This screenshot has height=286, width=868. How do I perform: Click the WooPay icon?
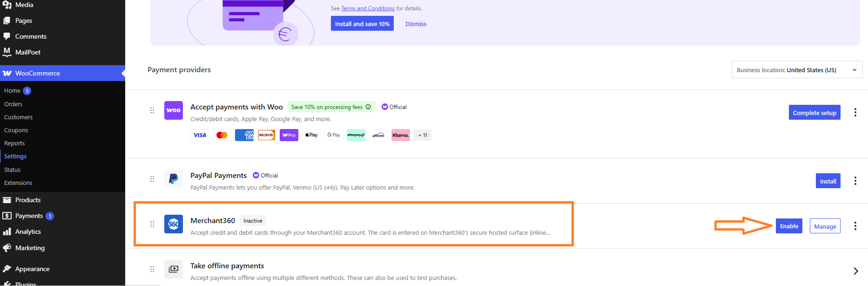[x=289, y=135]
